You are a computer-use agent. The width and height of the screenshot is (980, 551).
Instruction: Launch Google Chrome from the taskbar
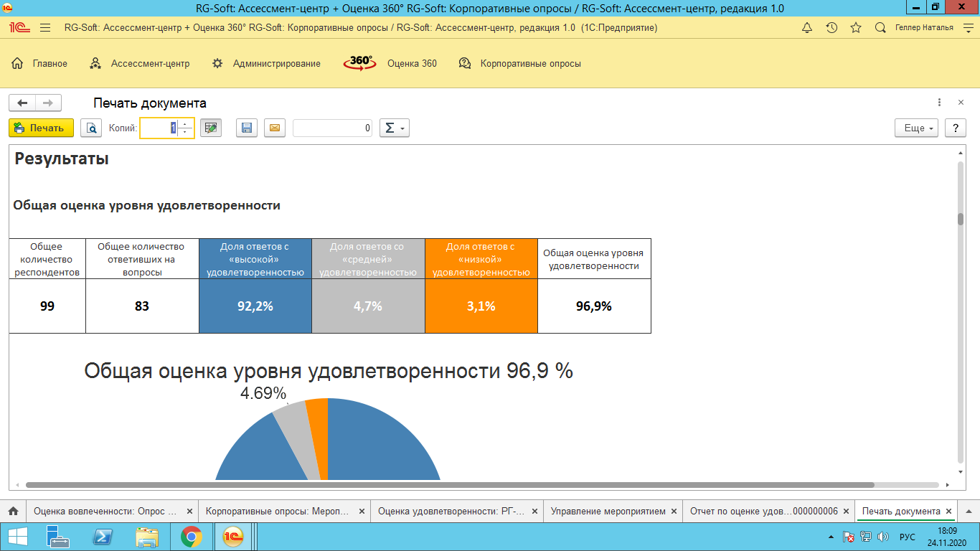click(190, 537)
